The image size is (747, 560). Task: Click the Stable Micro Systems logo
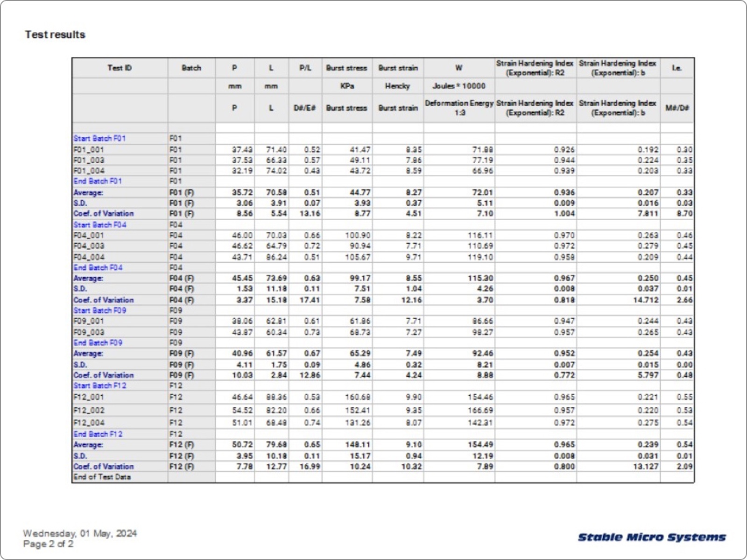pos(652,538)
